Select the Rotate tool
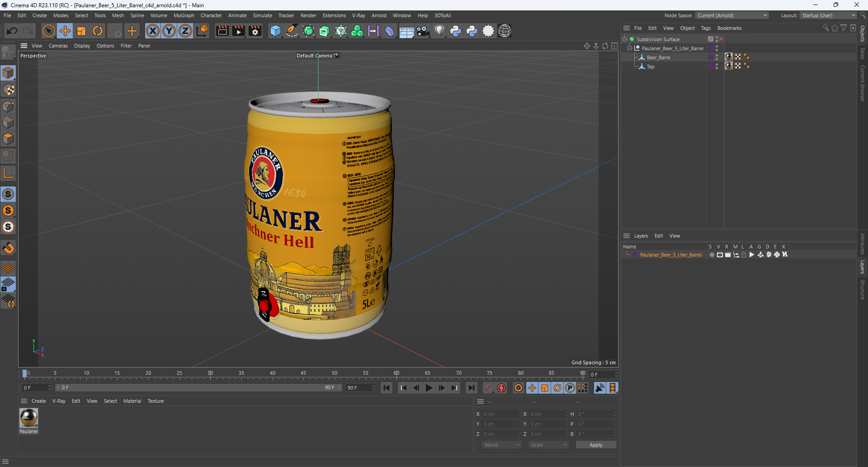This screenshot has height=467, width=868. click(98, 31)
